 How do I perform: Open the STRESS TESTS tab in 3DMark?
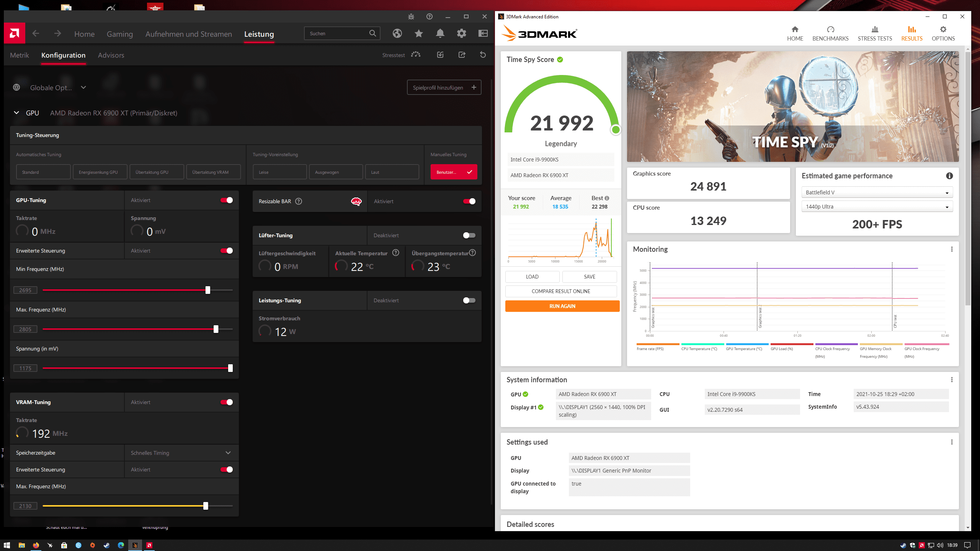coord(875,34)
